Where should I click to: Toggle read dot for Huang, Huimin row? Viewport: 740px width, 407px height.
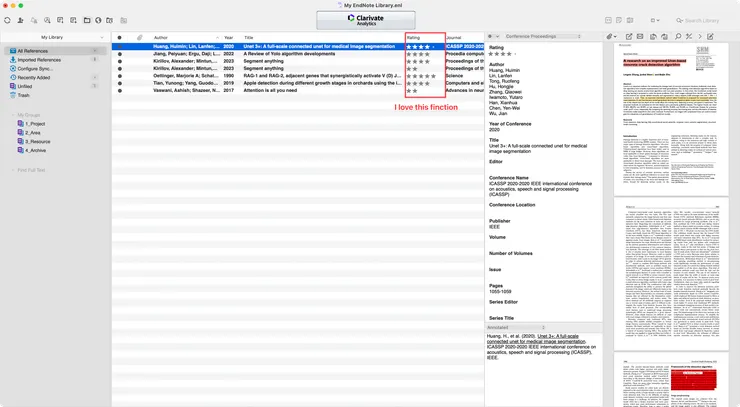pyautogui.click(x=119, y=47)
